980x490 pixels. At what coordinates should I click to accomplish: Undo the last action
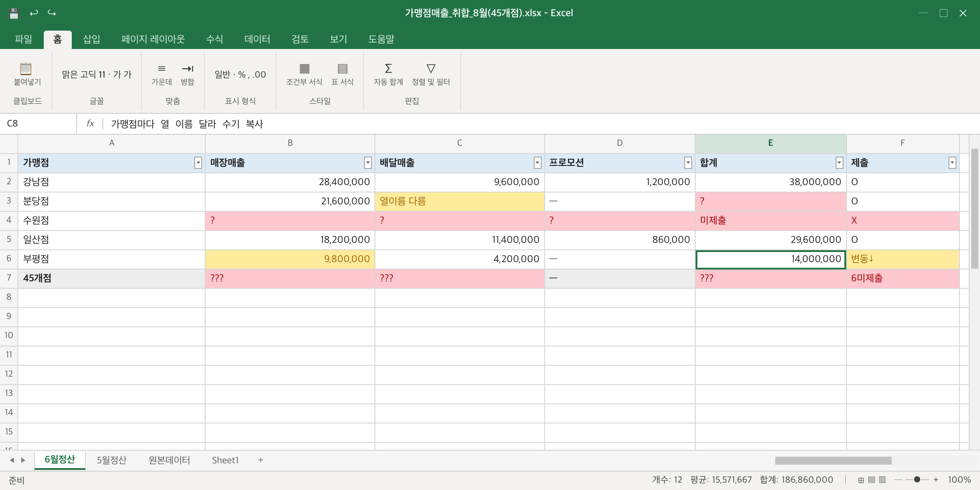[x=34, y=13]
